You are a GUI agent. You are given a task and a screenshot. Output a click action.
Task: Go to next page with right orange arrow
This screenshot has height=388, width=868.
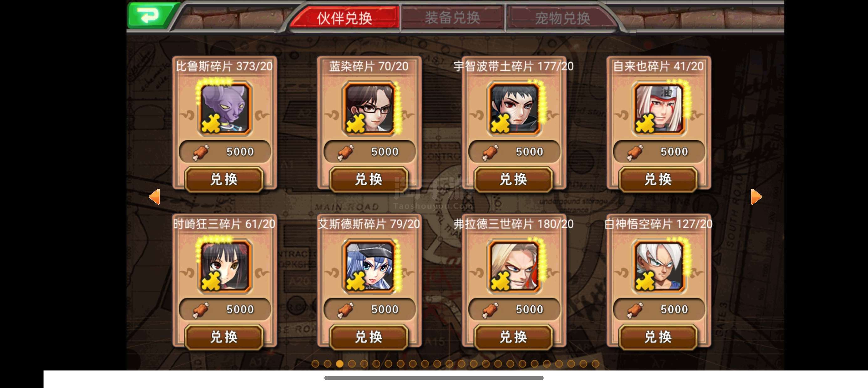point(756,197)
